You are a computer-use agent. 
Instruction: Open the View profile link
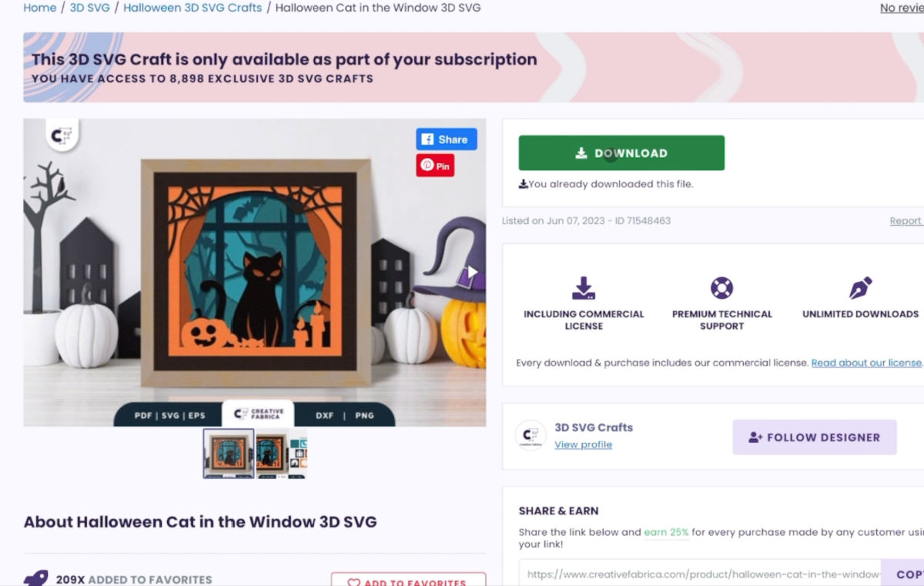click(583, 444)
